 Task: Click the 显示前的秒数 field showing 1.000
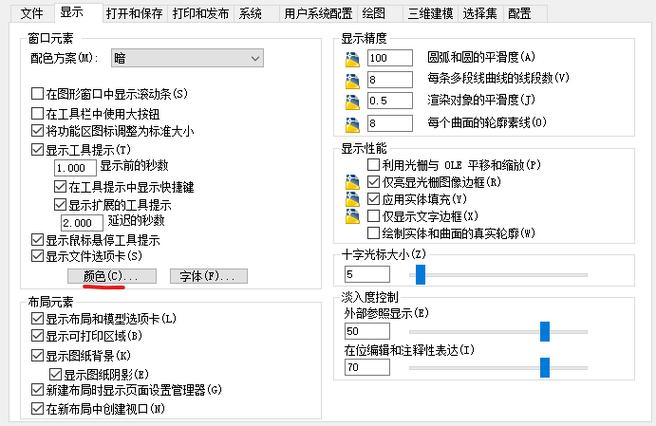point(75,168)
